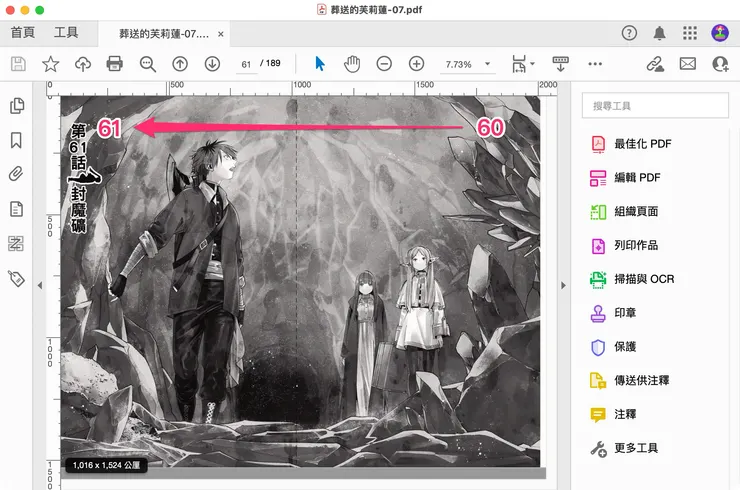Click the 搜尋工具 search field

(653, 105)
